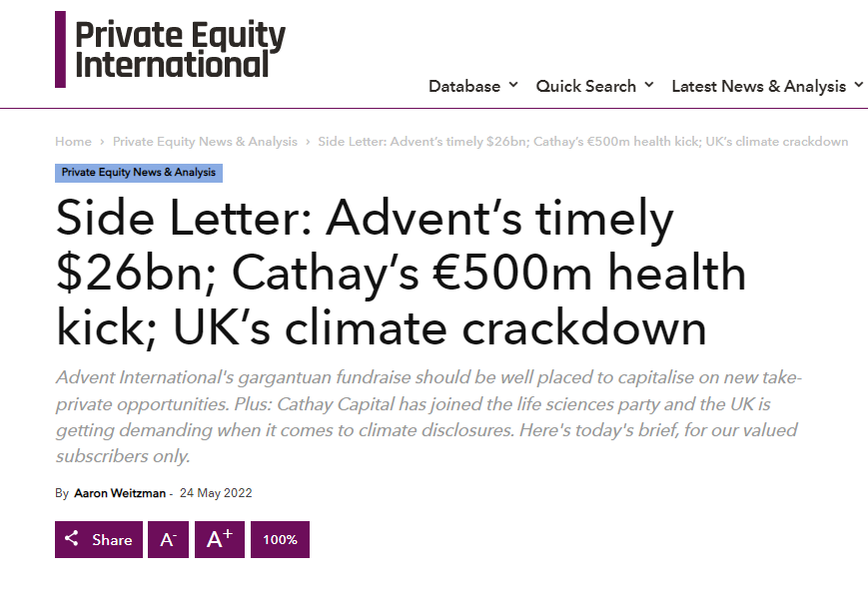Click the Private Equity International logo
The width and height of the screenshot is (868, 598).
171,49
